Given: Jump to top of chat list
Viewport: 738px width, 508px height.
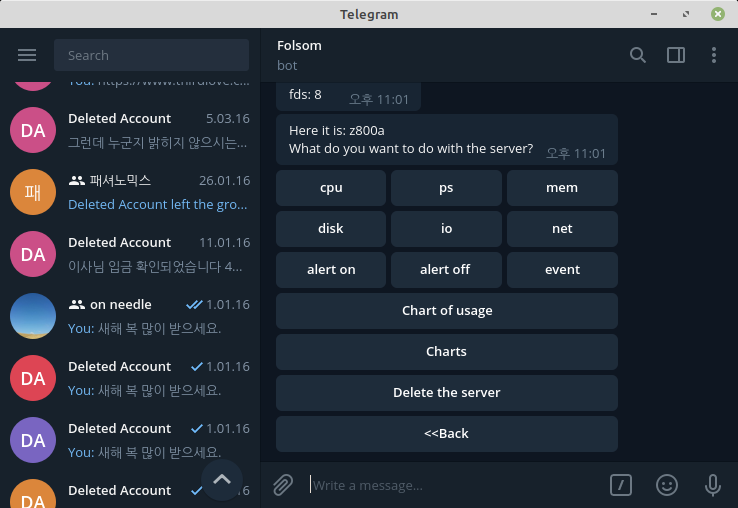Looking at the screenshot, I should pyautogui.click(x=222, y=480).
